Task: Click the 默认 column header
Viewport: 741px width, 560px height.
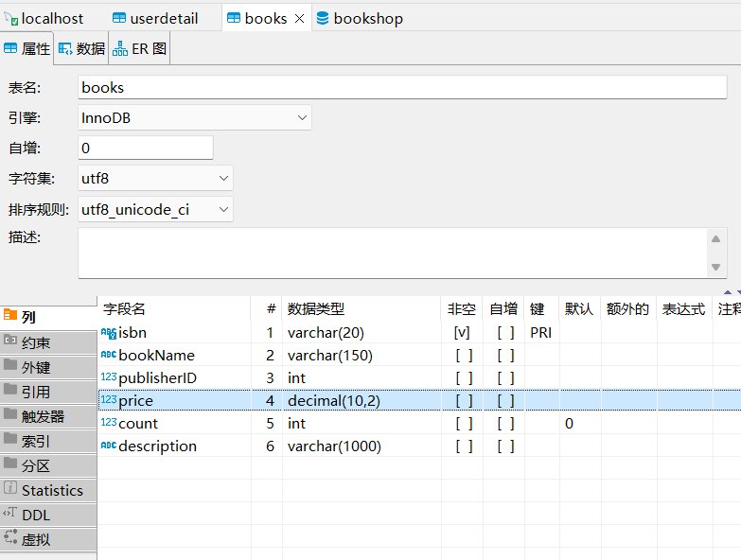Action: click(579, 308)
